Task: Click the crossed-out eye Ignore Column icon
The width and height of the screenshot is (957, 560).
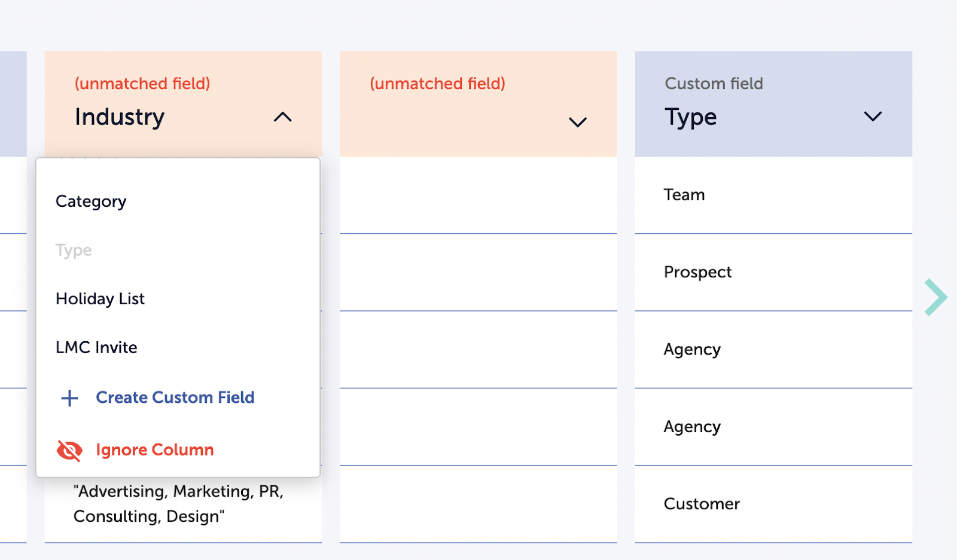Action: (69, 450)
